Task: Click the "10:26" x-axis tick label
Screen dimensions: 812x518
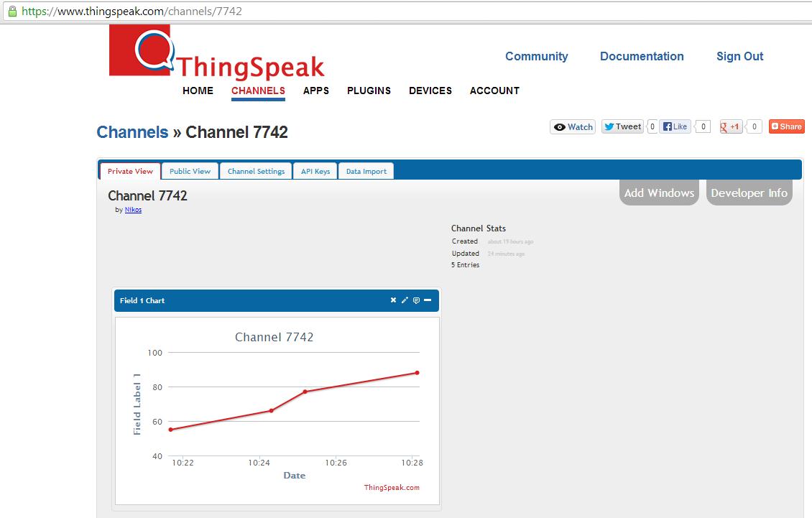Action: [x=336, y=463]
